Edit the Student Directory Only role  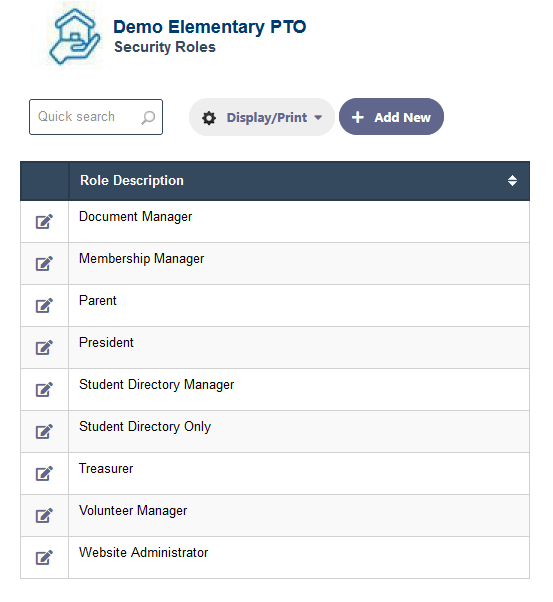(x=44, y=432)
